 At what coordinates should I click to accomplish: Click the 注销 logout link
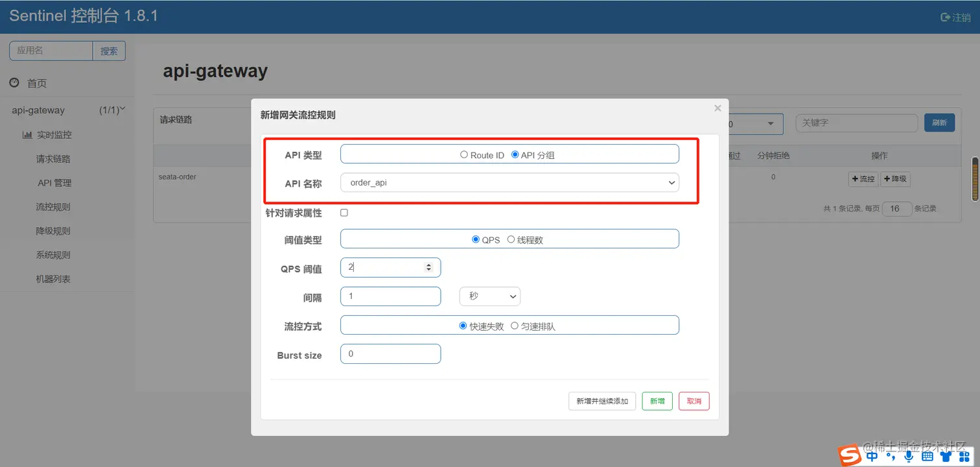pos(961,18)
